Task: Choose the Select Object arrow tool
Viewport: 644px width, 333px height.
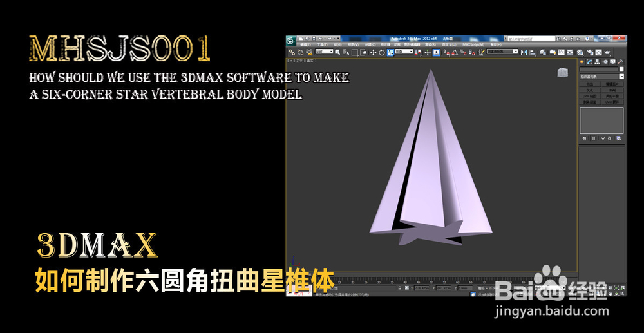Action: pos(337,52)
